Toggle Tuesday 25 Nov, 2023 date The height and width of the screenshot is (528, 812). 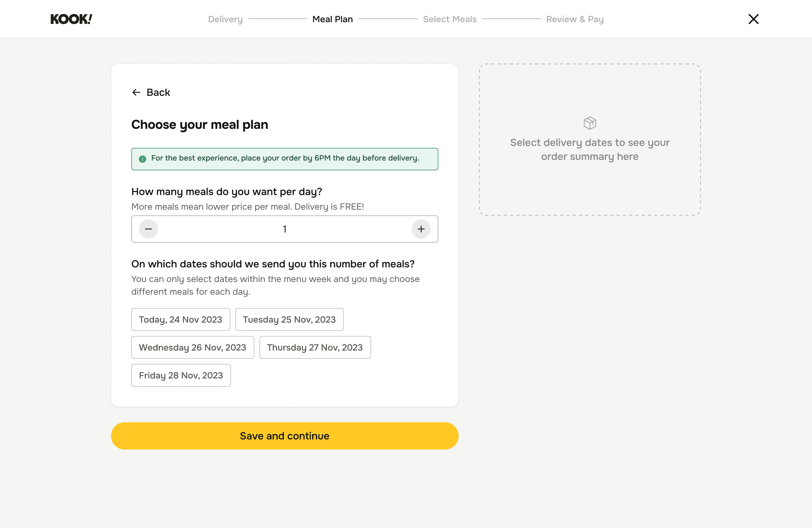click(x=289, y=320)
